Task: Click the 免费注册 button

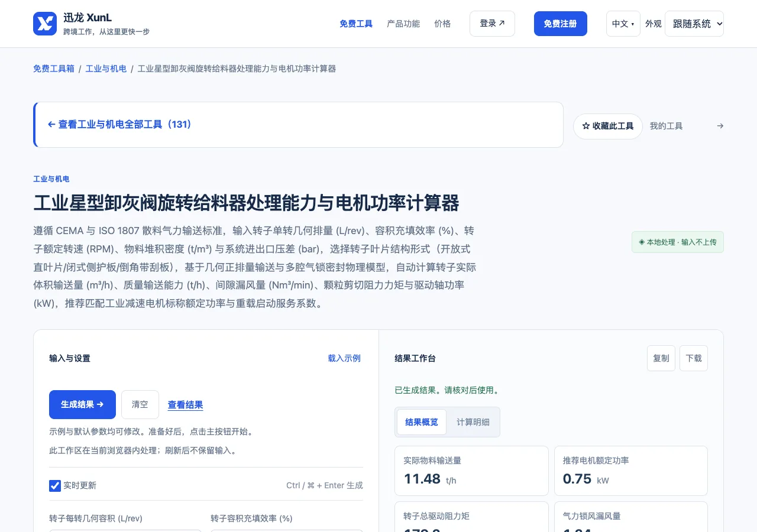Action: [x=560, y=24]
